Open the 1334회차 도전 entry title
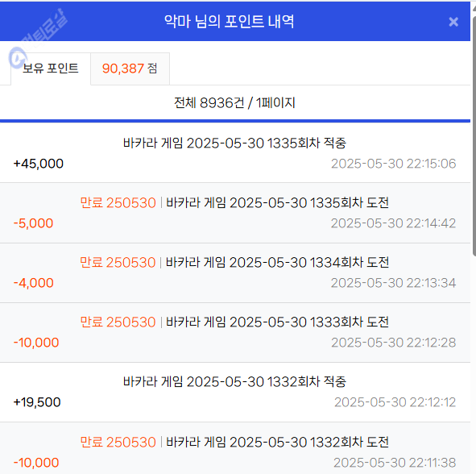476x474 pixels. tap(277, 262)
